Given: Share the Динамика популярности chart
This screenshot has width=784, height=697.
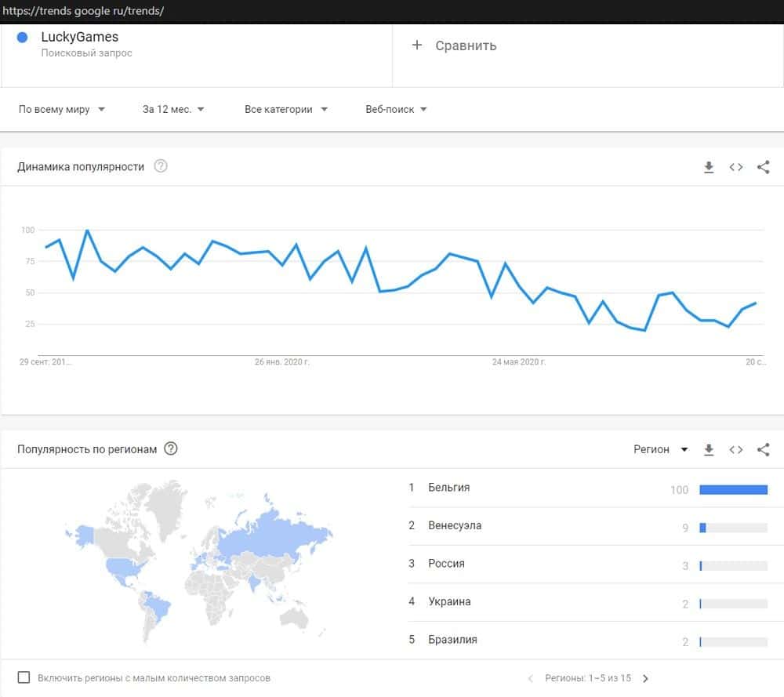Looking at the screenshot, I should (x=763, y=167).
